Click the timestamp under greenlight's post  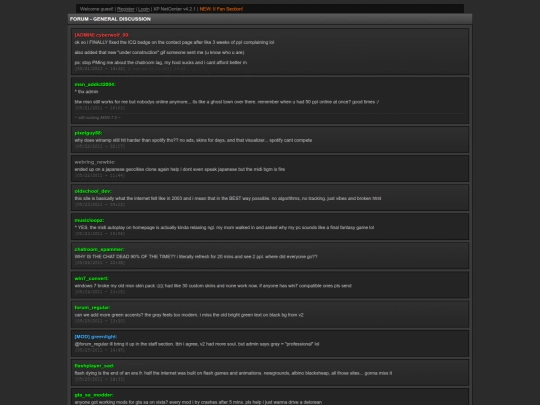(100, 350)
